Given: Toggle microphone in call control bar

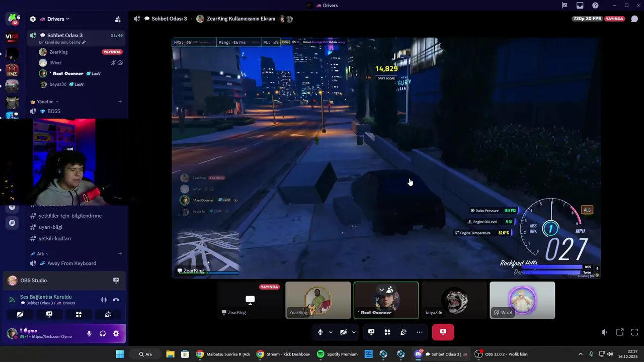Looking at the screenshot, I should tap(320, 332).
